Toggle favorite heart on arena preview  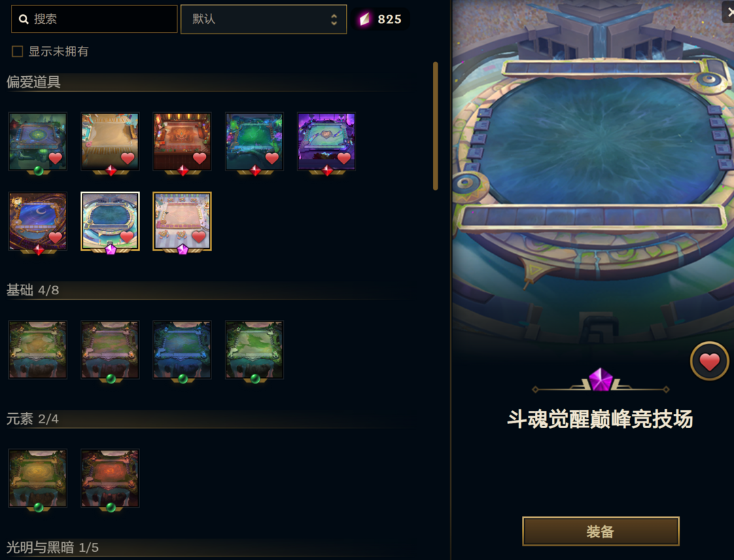709,361
